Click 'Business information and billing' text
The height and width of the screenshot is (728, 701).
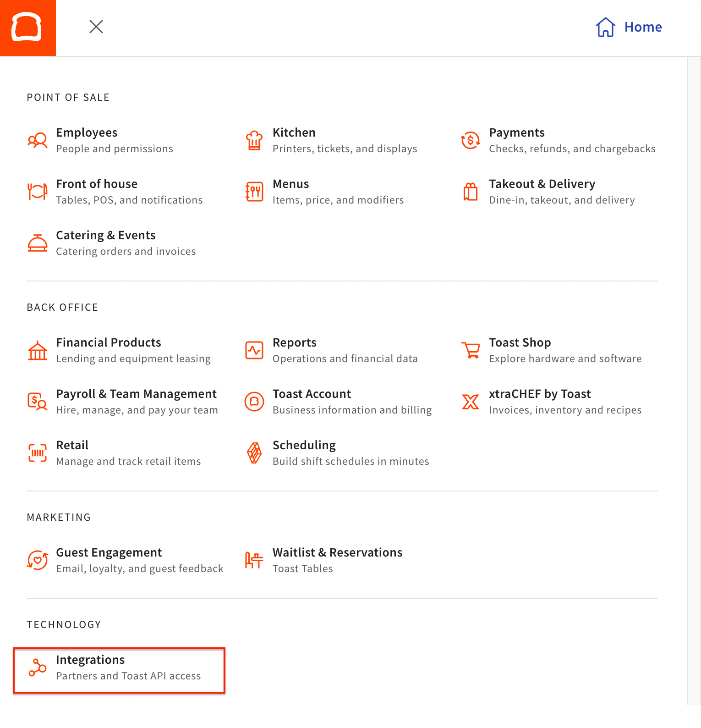click(352, 410)
